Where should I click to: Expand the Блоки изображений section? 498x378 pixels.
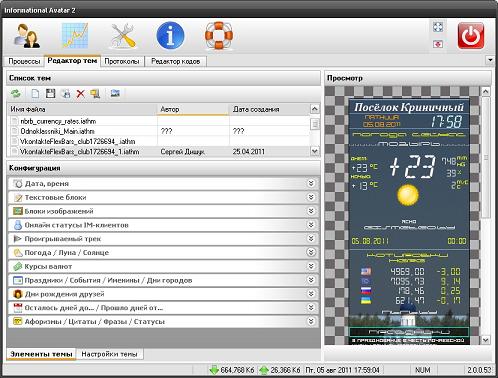click(311, 211)
